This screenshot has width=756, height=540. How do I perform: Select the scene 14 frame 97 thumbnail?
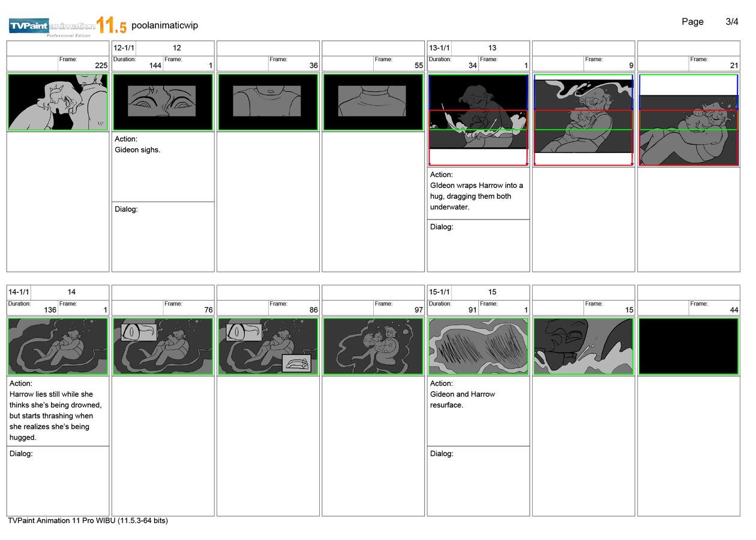point(373,346)
